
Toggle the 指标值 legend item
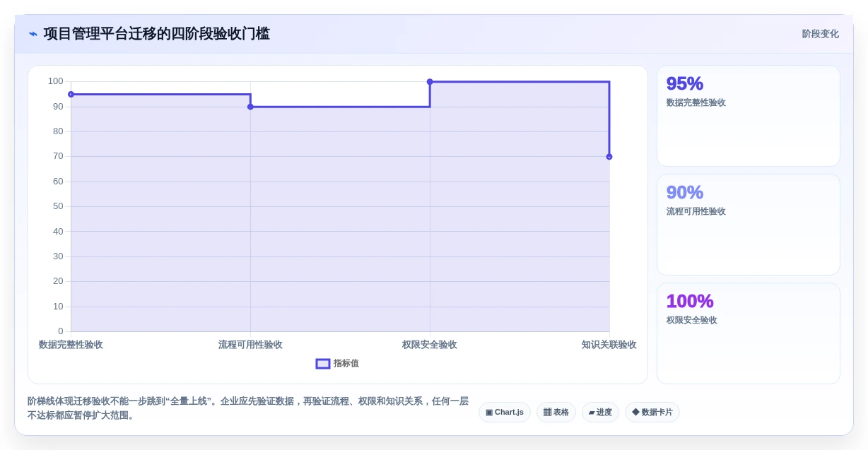coord(337,363)
